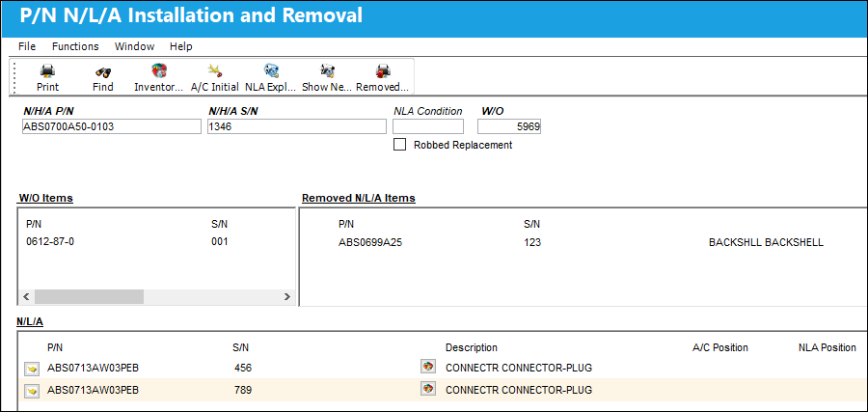Click the hand icon on S/N 789 row
Viewport: 868px width, 412px height.
[32, 391]
